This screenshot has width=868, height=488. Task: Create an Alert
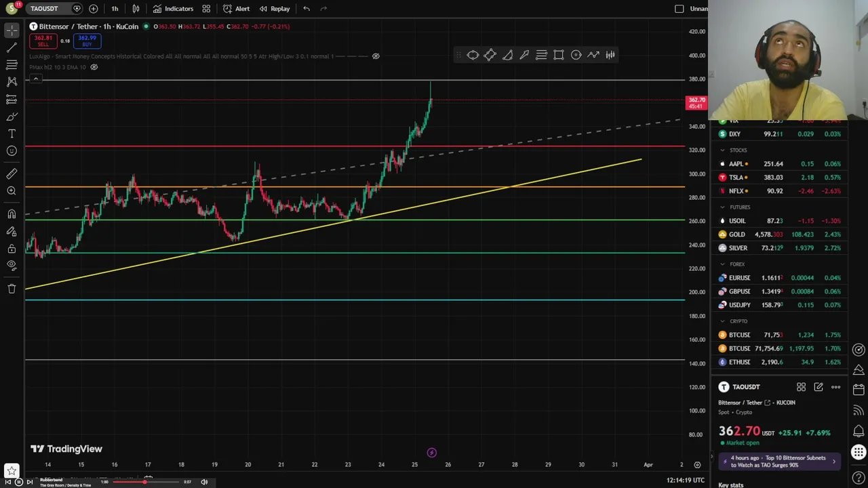[236, 9]
